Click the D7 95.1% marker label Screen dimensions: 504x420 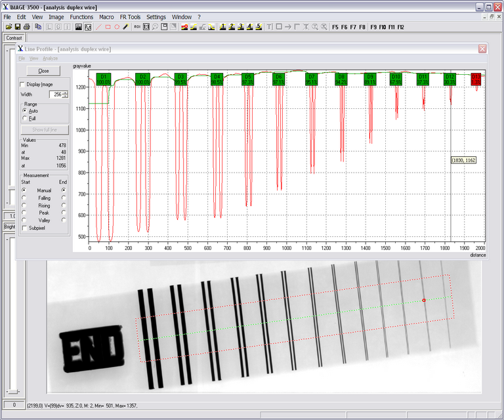coord(312,79)
